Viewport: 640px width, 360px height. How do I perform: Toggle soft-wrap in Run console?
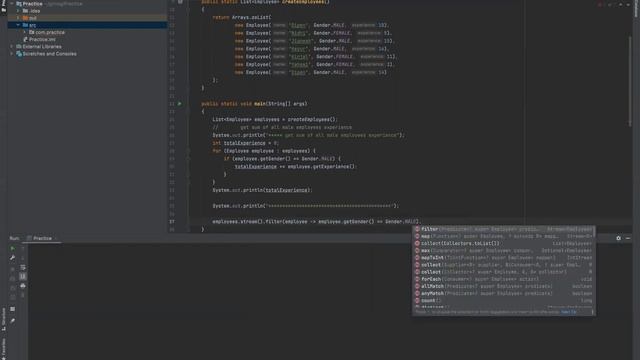click(x=23, y=267)
